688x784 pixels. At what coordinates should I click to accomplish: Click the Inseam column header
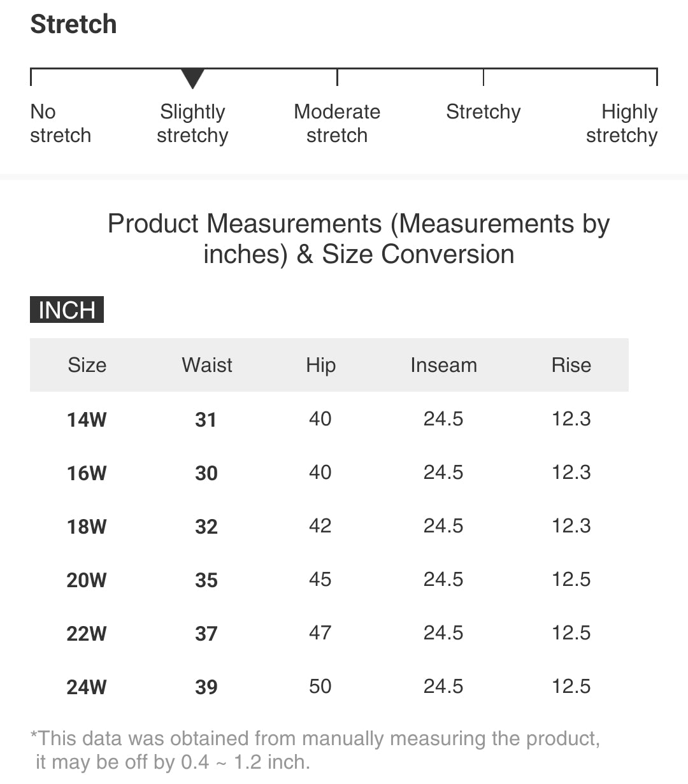pos(443,365)
